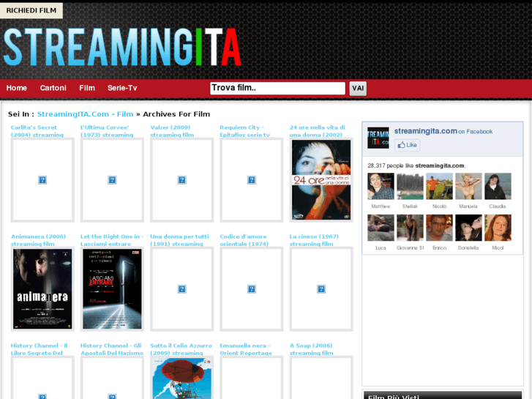Image resolution: width=532 pixels, height=399 pixels.
Task: Go to Home menu item
Action: click(x=17, y=88)
